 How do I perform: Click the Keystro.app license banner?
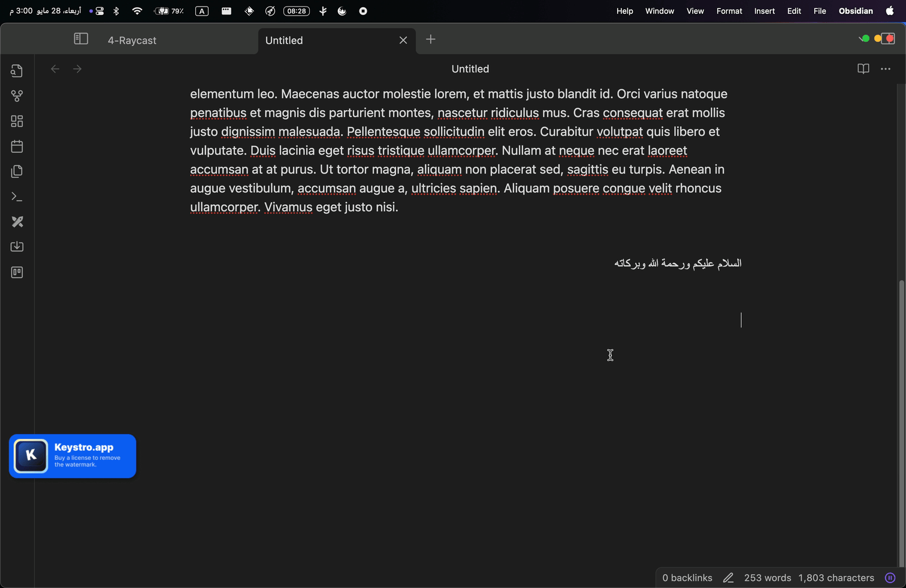point(72,456)
